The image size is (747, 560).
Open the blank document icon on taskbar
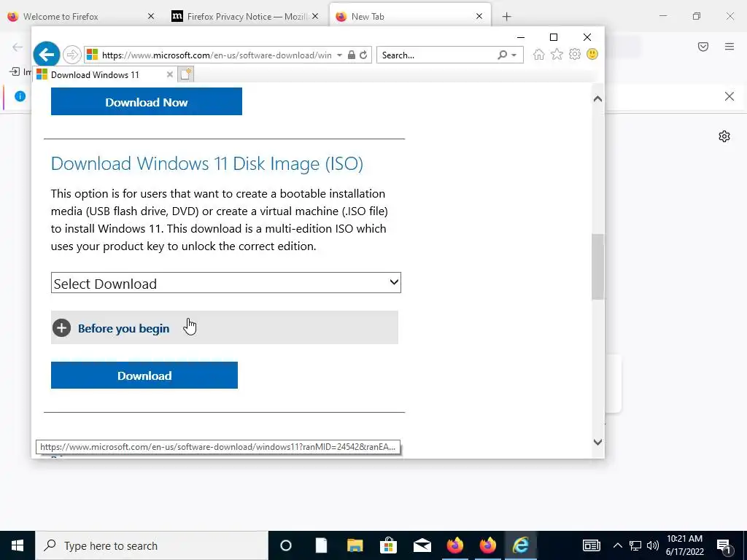(322, 545)
